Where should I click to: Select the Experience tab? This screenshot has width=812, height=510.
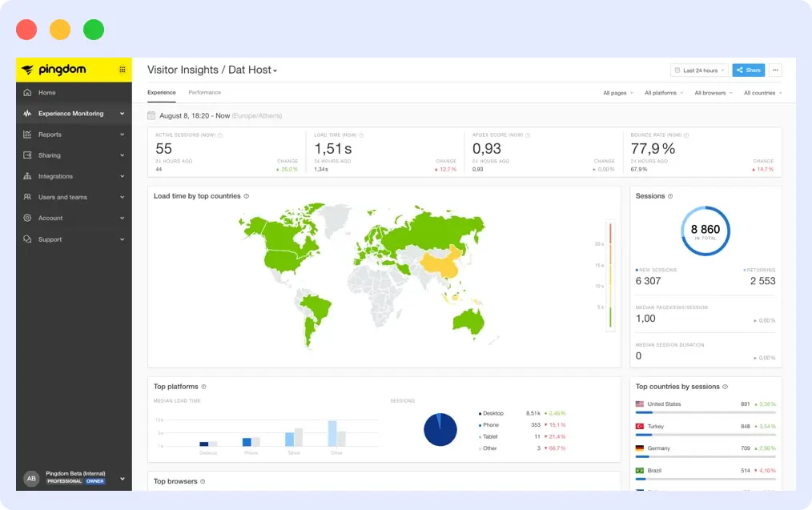(x=161, y=92)
